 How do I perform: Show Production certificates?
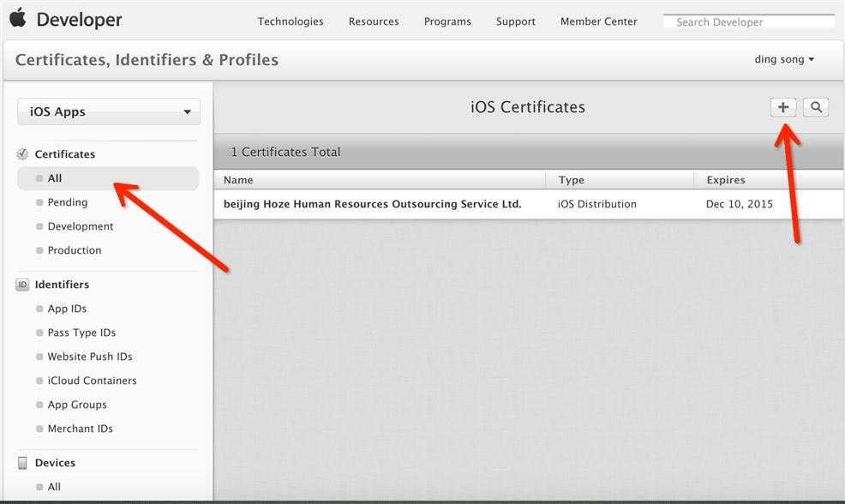pyautogui.click(x=75, y=250)
